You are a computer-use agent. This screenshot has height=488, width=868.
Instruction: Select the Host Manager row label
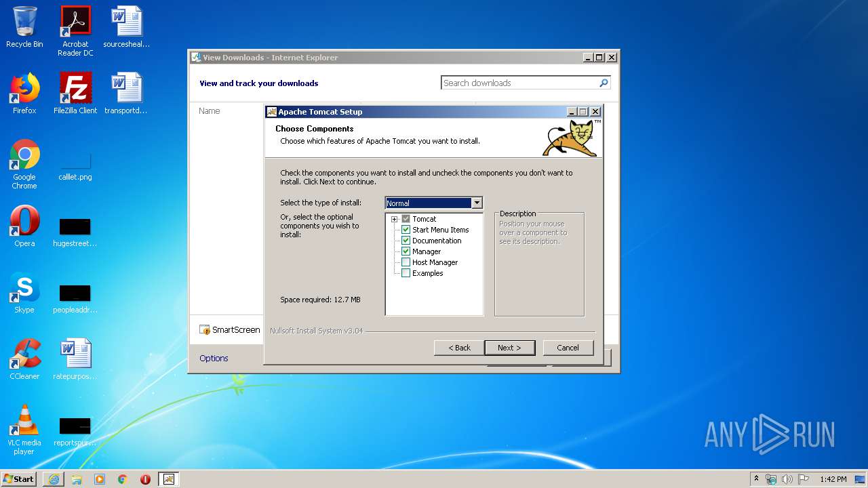(x=435, y=262)
